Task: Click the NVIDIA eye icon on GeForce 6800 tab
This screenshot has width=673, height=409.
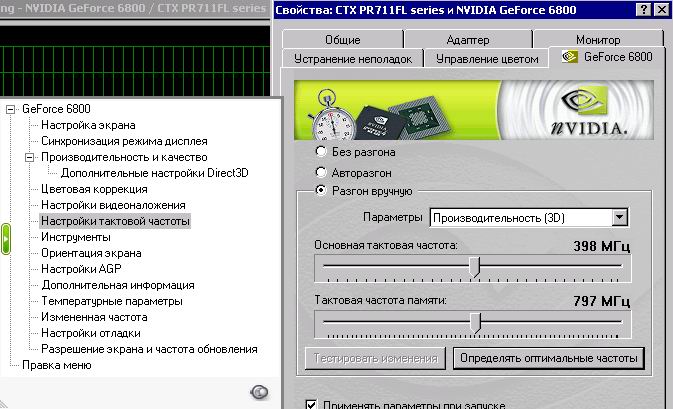Action: coord(570,57)
